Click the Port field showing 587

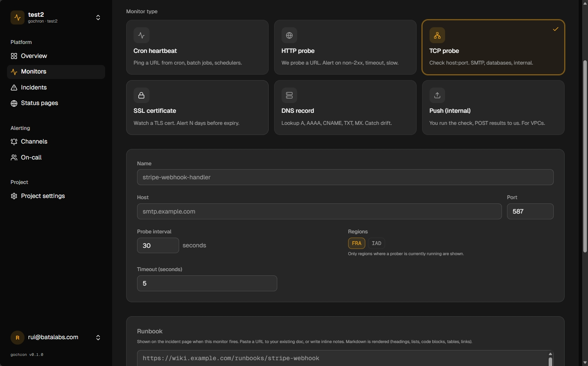530,212
